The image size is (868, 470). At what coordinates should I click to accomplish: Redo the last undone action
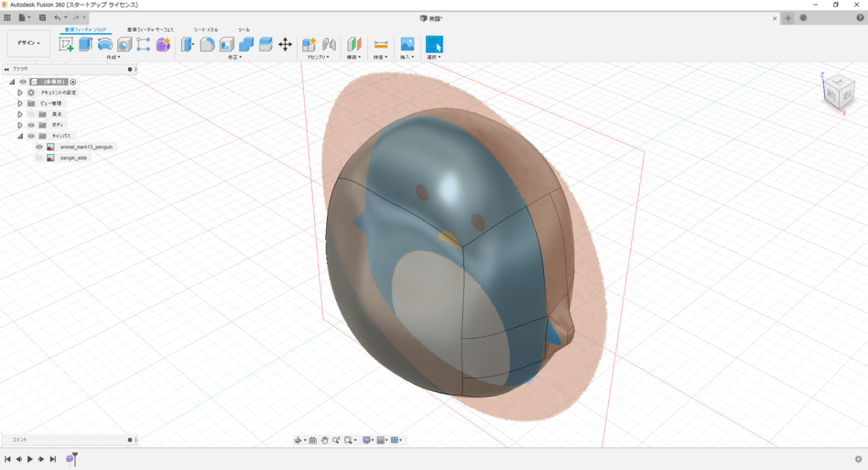(x=76, y=17)
